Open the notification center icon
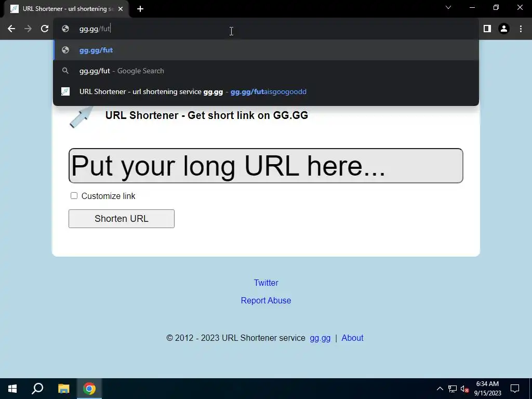532x399 pixels. click(515, 389)
